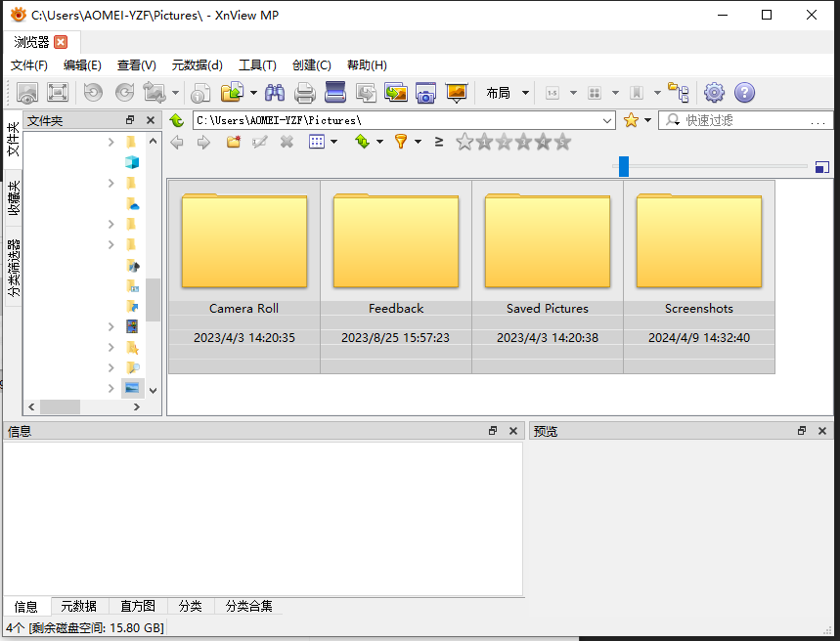Select the binoculars search icon
The image size is (840, 641).
pos(275,92)
